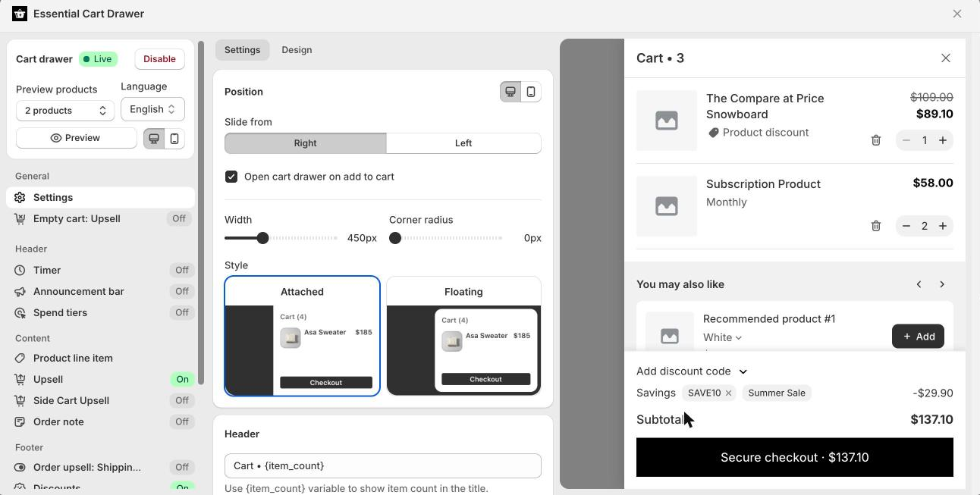Close the Essential Cart Drawer window
The height and width of the screenshot is (495, 980).
[957, 14]
